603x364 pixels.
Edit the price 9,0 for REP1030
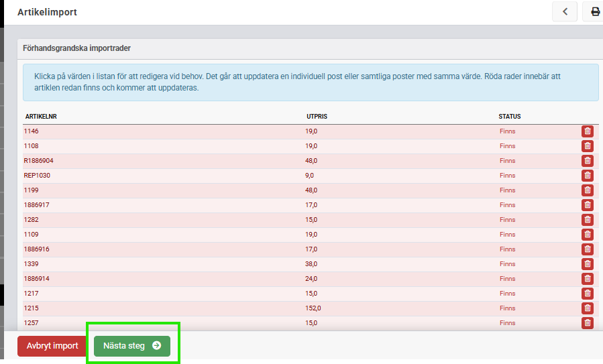click(310, 176)
